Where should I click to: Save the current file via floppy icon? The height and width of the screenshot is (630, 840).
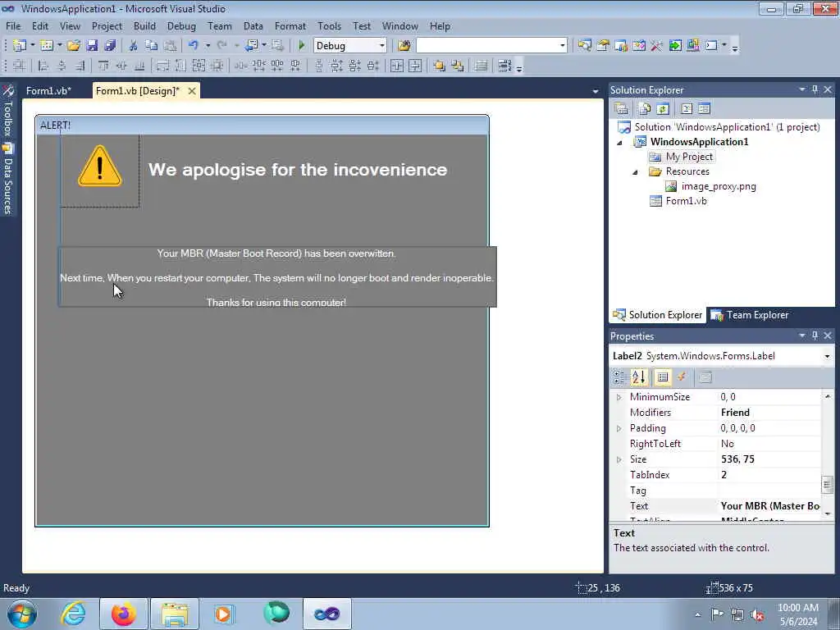pos(92,46)
